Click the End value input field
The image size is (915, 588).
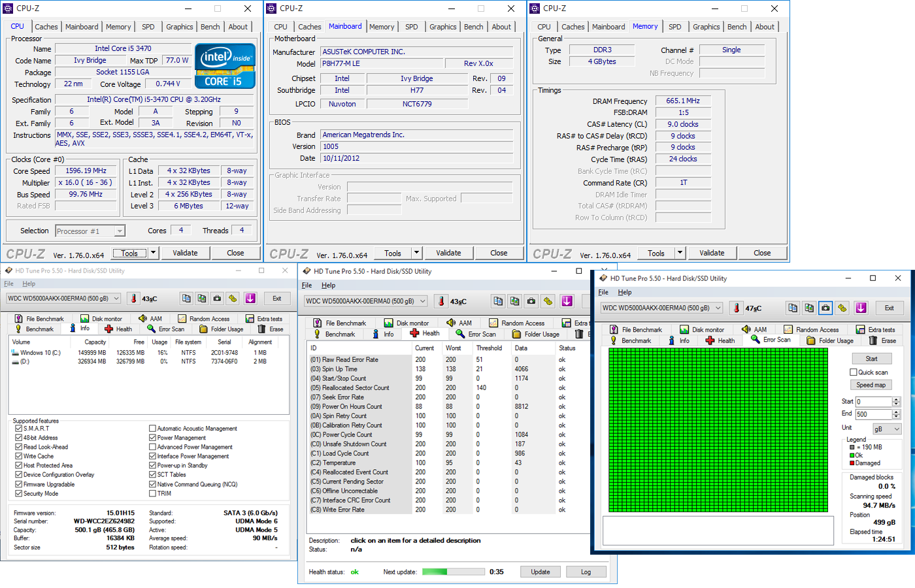(873, 414)
